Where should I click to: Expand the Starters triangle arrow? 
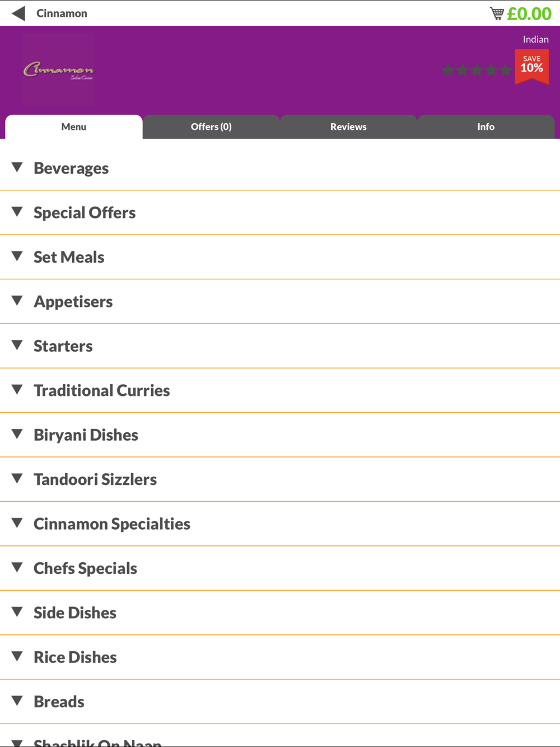pos(17,345)
